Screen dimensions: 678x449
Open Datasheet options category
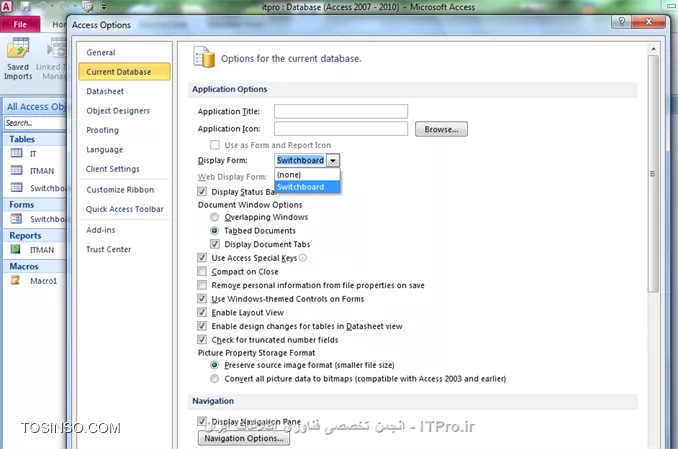click(x=125, y=91)
